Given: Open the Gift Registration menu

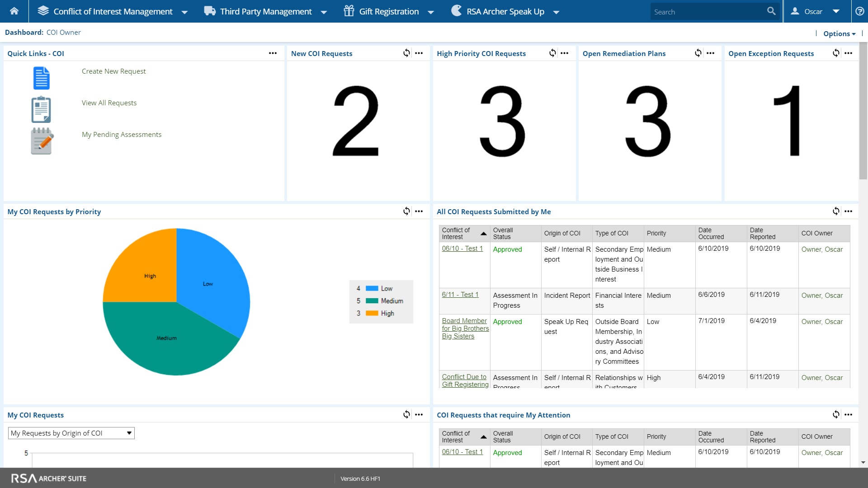Looking at the screenshot, I should 389,11.
